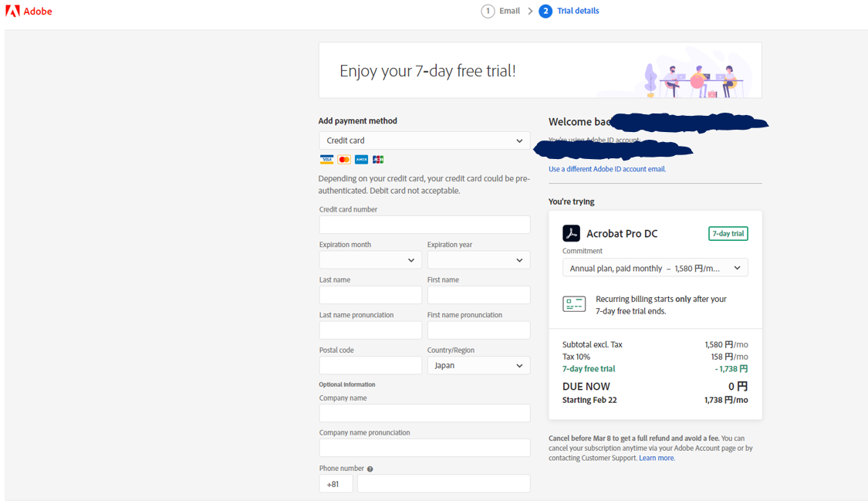Click the 'Add payment method' heading
Image resolution: width=868 pixels, height=501 pixels.
click(x=357, y=120)
